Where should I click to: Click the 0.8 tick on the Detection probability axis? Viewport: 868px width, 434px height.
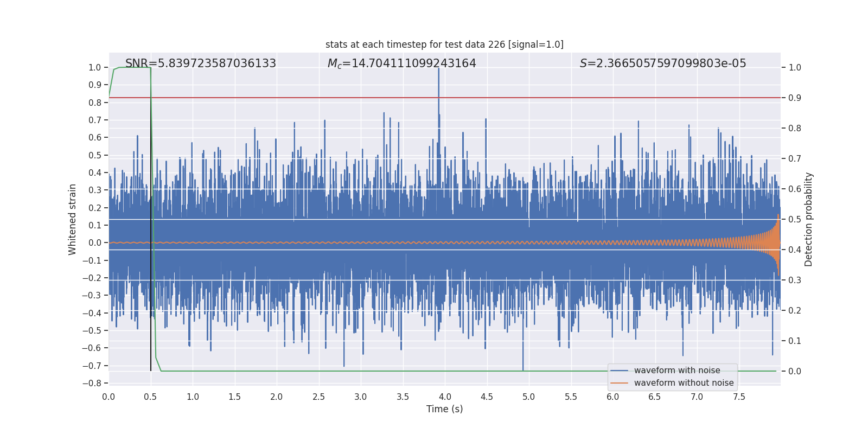pyautogui.click(x=795, y=128)
